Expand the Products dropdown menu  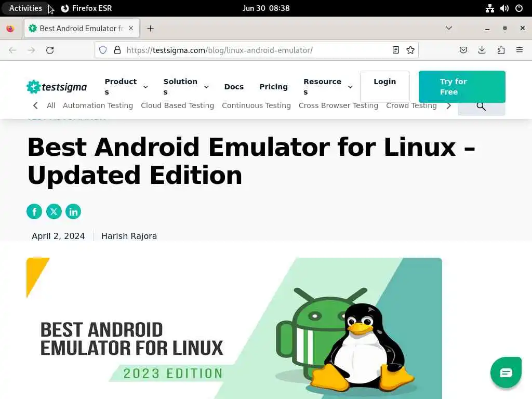click(x=126, y=87)
